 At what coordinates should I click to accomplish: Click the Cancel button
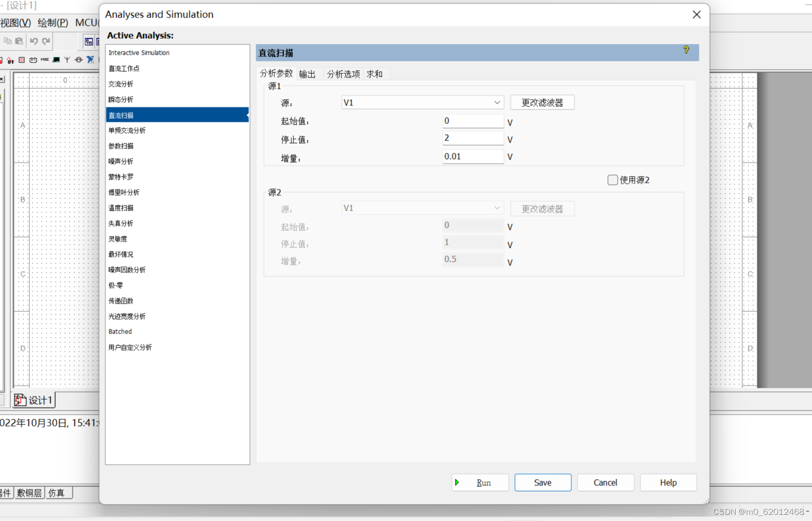coord(605,482)
